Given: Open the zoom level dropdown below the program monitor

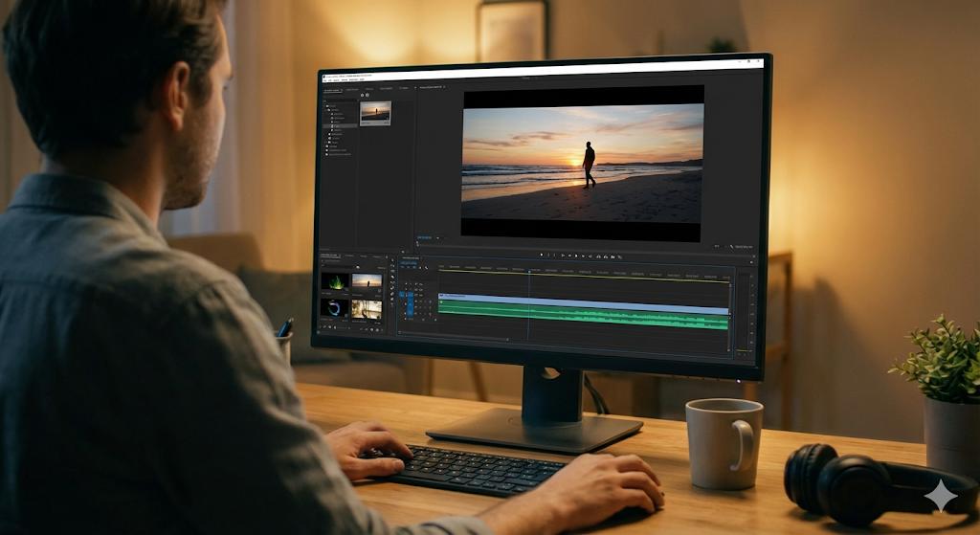Looking at the screenshot, I should coord(428,237).
